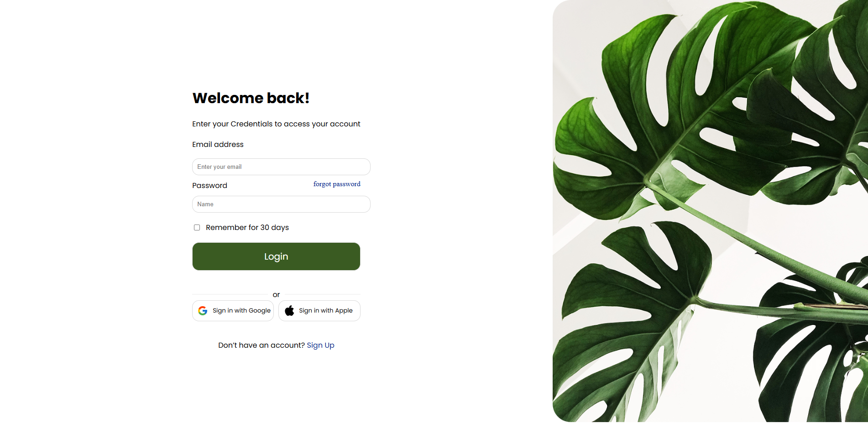Click the 'Remember for 30 days' label text

(247, 228)
